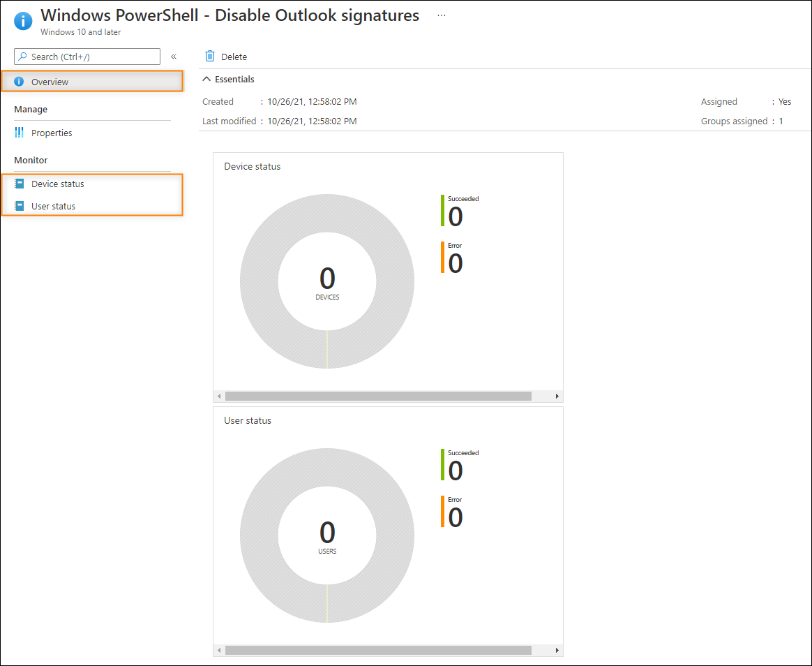The width and height of the screenshot is (812, 666).
Task: Click the Delete button
Action: (226, 57)
